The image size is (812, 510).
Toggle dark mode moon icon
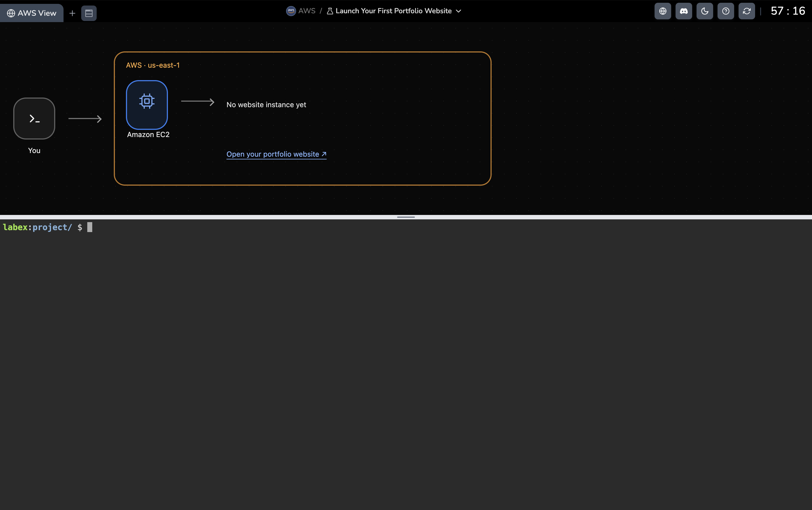click(x=705, y=11)
